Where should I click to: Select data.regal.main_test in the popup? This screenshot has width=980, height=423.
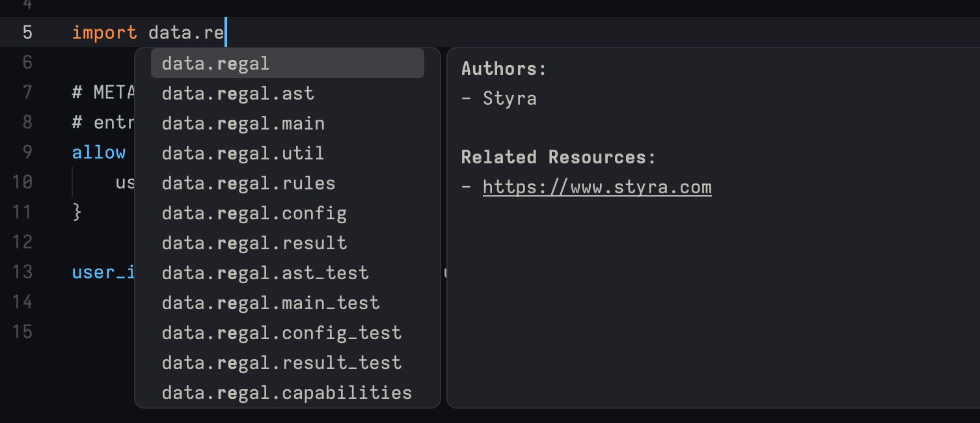pyautogui.click(x=270, y=303)
